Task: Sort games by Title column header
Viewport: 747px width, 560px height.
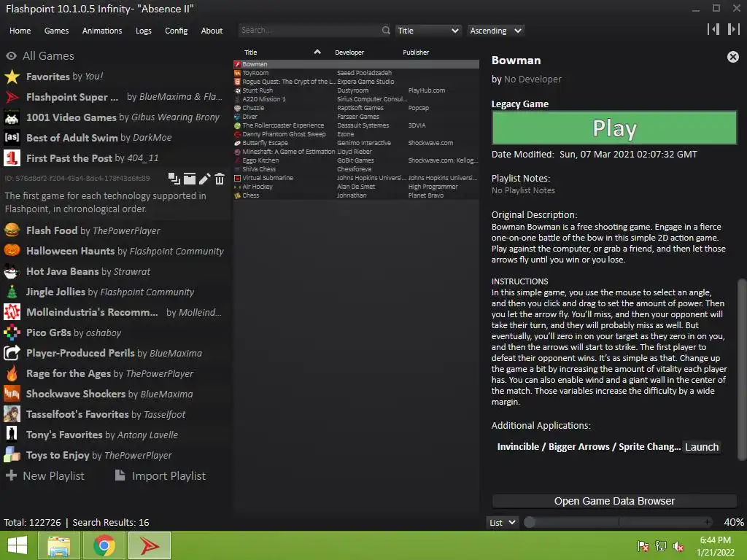Action: pos(251,52)
